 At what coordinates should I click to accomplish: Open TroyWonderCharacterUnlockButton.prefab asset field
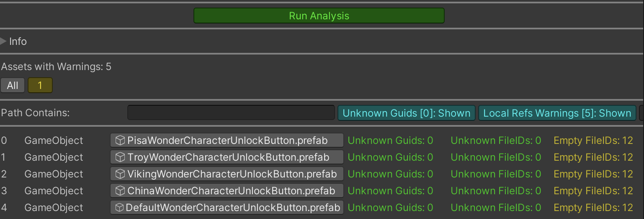tap(227, 157)
